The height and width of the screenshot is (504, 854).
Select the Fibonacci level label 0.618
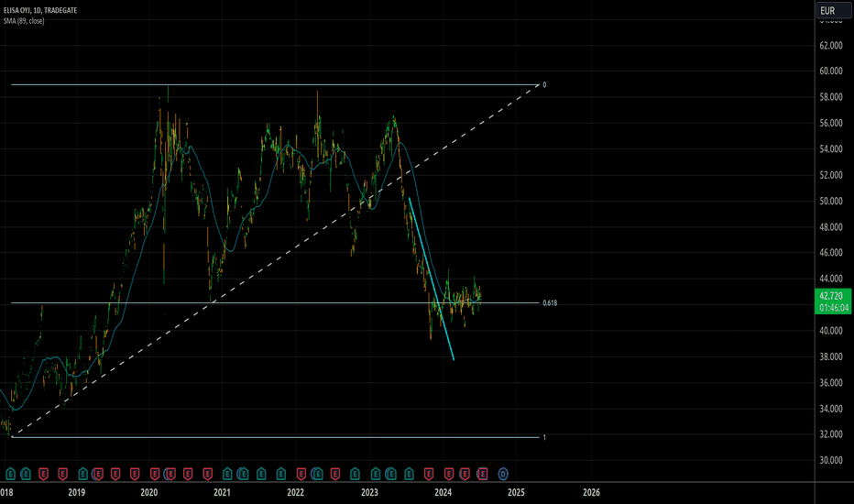coord(550,303)
